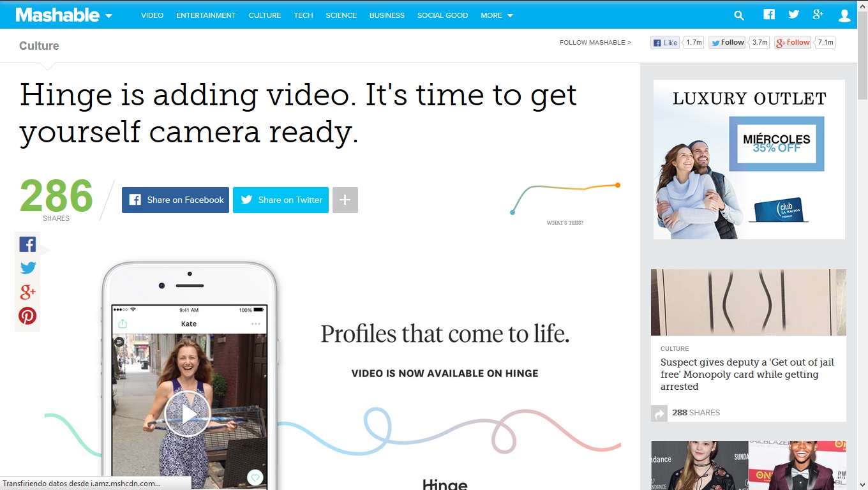Open Mashable Google+ page from header icon
The image size is (868, 490).
(x=818, y=15)
